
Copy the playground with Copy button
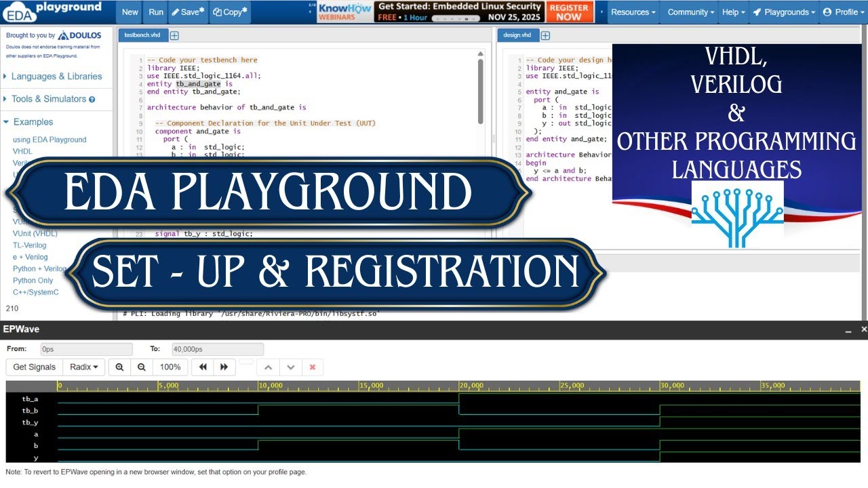(230, 12)
